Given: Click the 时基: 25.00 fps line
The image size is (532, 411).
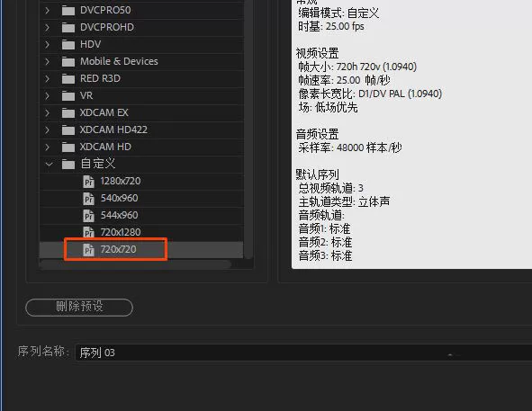Looking at the screenshot, I should pyautogui.click(x=330, y=26).
